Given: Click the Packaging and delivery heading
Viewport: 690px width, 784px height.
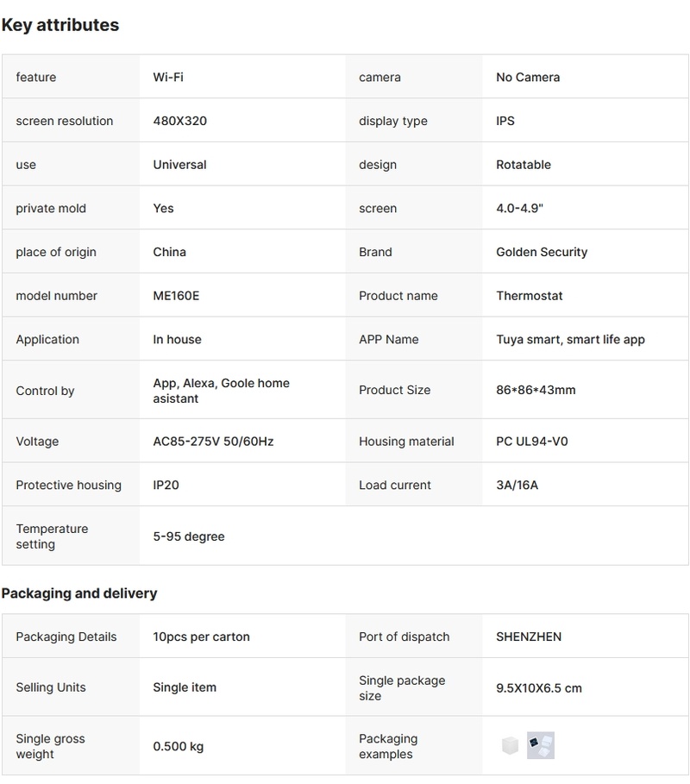Looking at the screenshot, I should coord(79,593).
